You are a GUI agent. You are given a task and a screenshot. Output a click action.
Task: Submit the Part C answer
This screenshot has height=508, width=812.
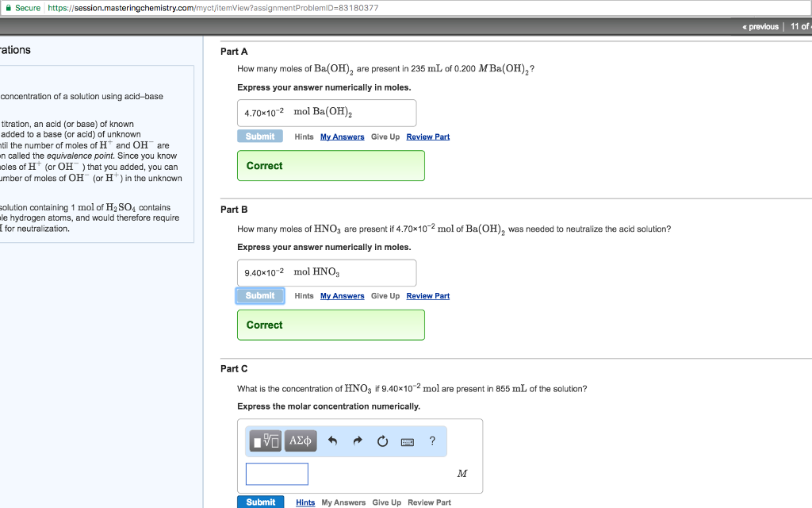point(259,502)
